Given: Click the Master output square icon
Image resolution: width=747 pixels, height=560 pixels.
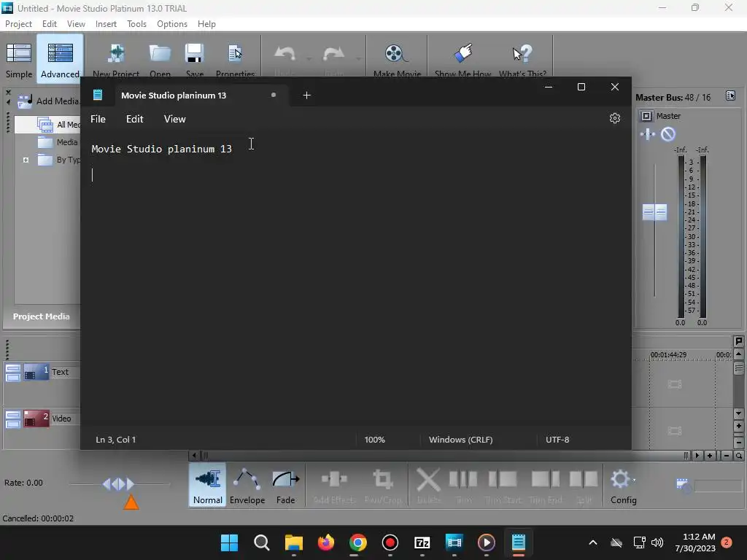Looking at the screenshot, I should (646, 116).
